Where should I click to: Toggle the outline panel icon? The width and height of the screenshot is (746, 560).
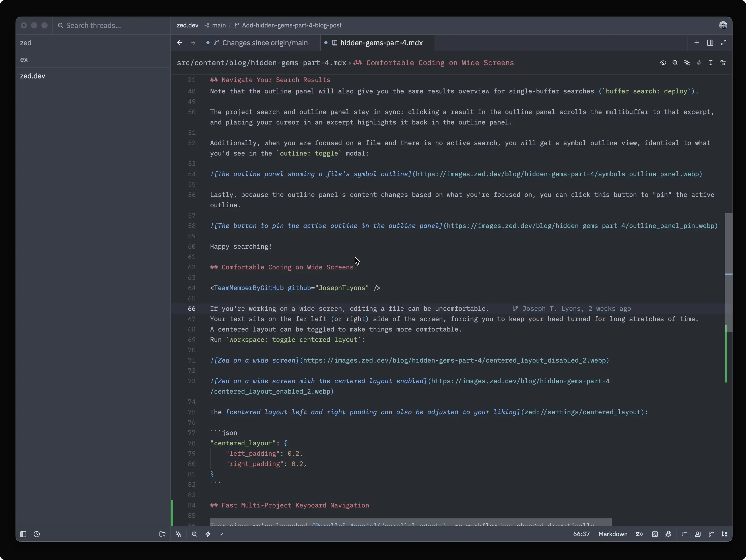684,534
